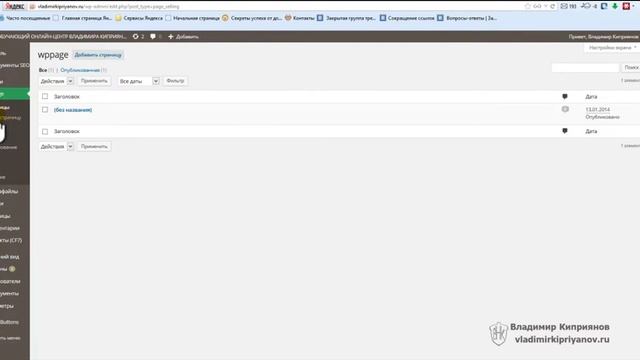Open the mail icon showing 193 messages
Viewport: 640px width, 360px height.
point(568,6)
